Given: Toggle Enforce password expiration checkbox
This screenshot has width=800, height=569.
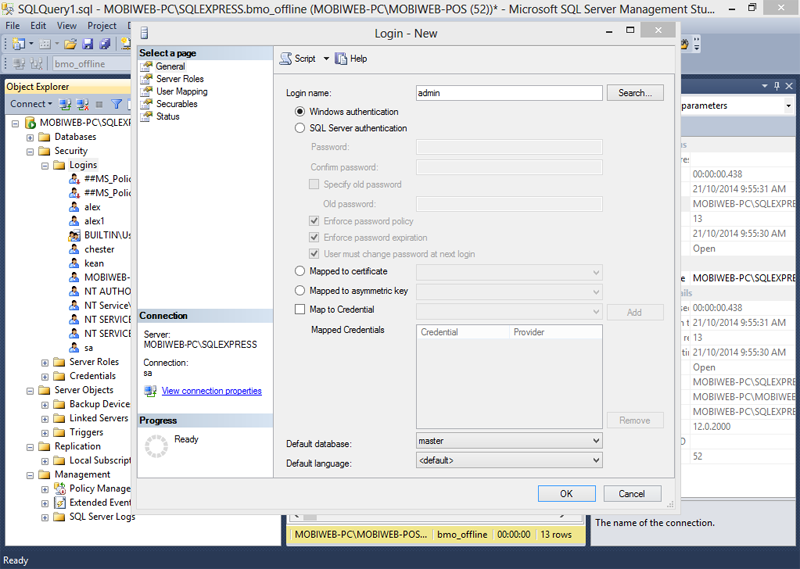Looking at the screenshot, I should pyautogui.click(x=314, y=237).
